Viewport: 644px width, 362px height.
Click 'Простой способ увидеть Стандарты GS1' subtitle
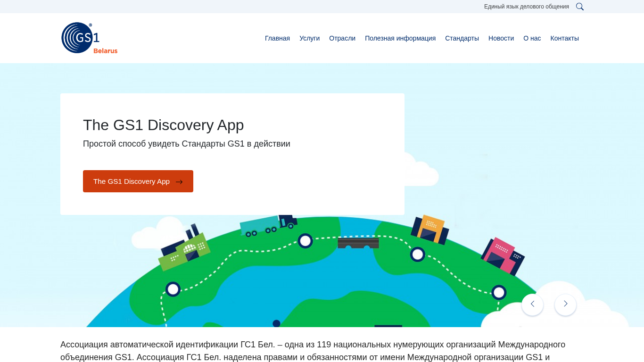187,144
